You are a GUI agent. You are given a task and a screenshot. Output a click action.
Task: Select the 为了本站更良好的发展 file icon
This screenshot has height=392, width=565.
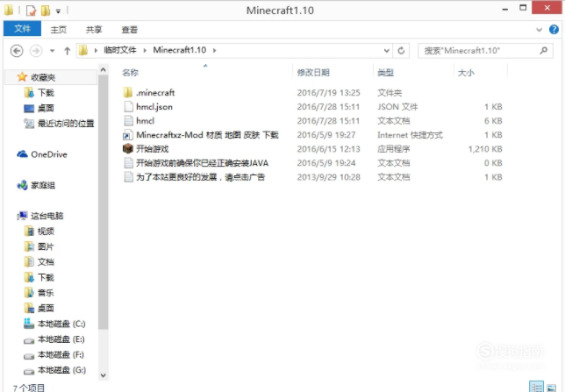click(128, 177)
